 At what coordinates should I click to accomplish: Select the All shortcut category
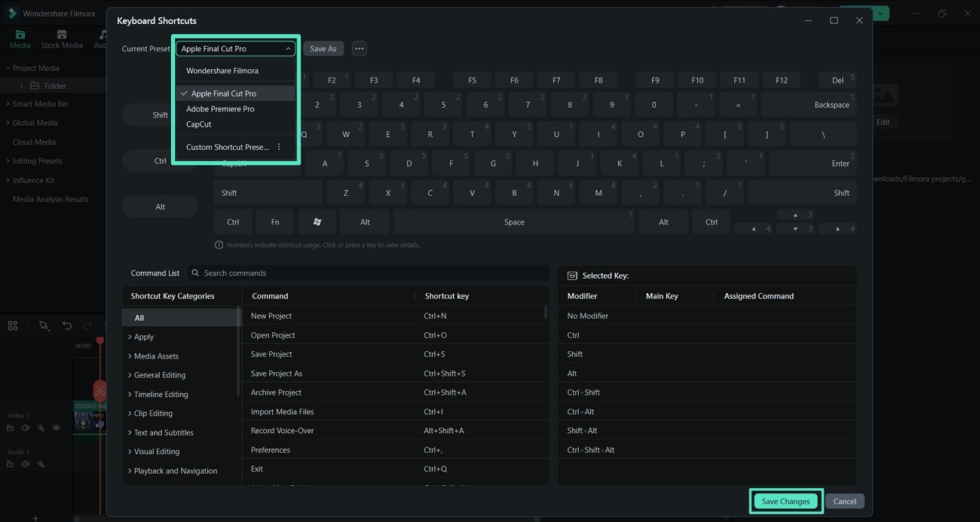pos(181,318)
